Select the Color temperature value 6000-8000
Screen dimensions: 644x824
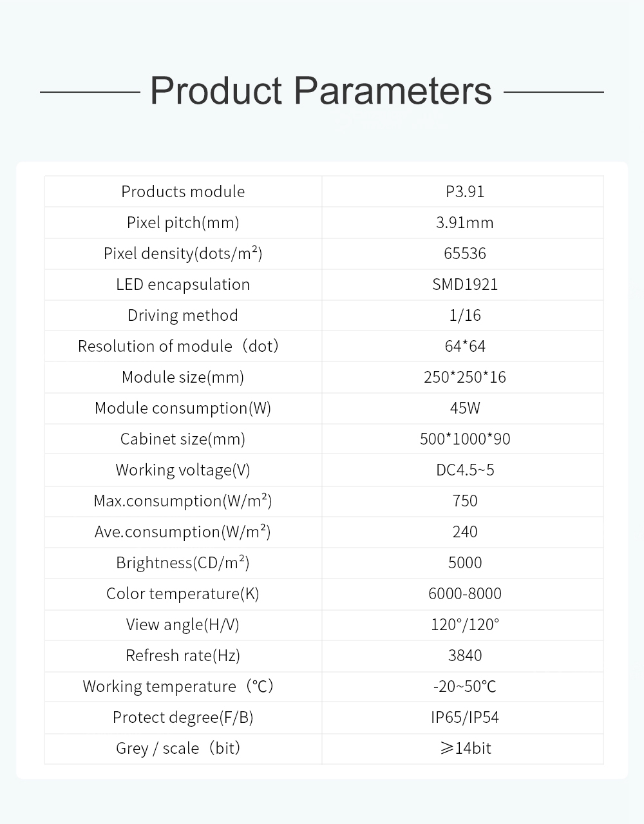click(464, 593)
